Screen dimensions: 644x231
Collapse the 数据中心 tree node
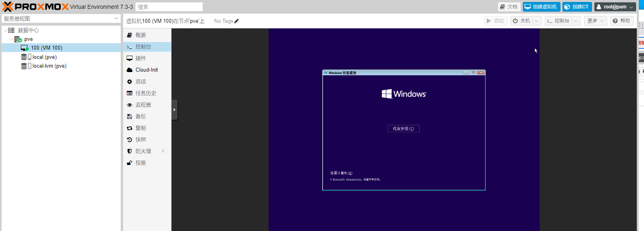5,30
